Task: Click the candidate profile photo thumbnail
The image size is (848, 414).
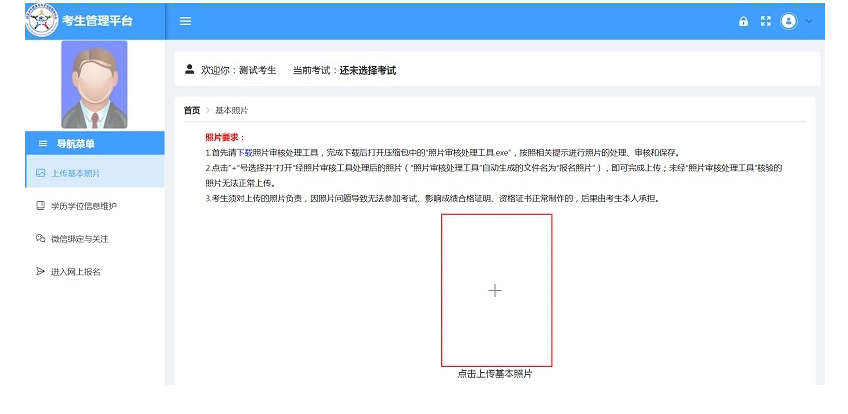Action: (x=95, y=84)
